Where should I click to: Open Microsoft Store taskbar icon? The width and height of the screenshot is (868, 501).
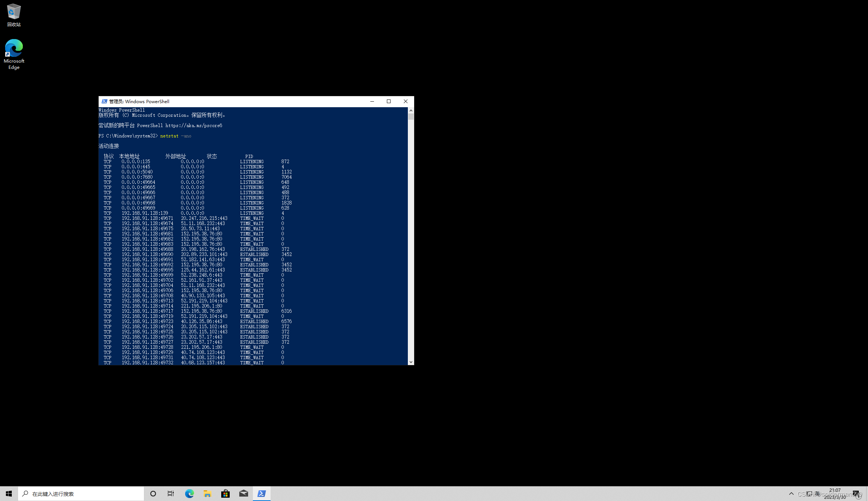(x=225, y=494)
